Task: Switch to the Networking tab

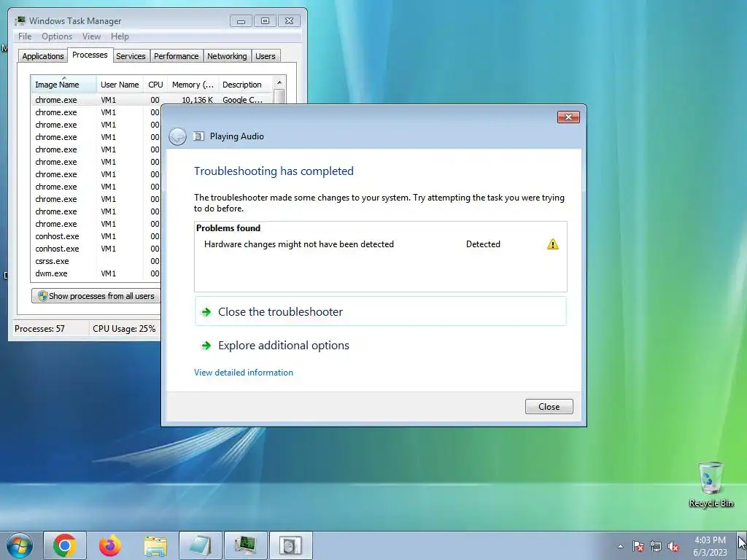Action: coord(227,56)
